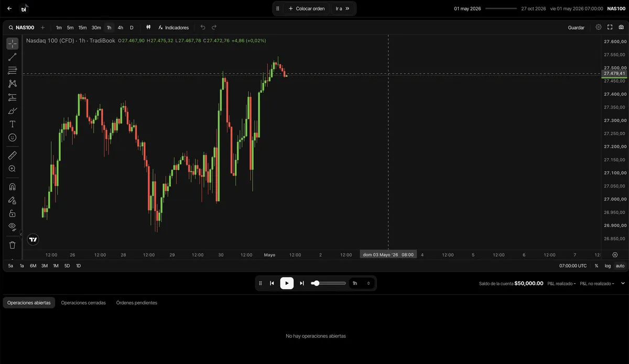Screen dimensions: 629x364
Task: Open the time axis settings gear
Action: [x=615, y=255]
